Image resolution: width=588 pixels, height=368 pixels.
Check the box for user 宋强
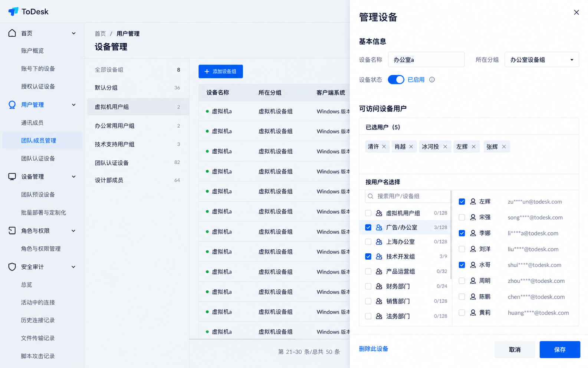click(x=462, y=217)
